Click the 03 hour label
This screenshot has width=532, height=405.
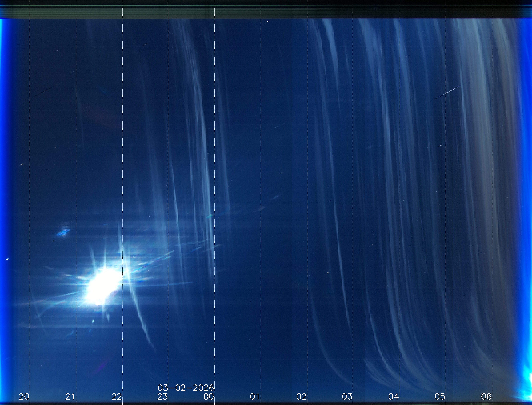point(347,397)
